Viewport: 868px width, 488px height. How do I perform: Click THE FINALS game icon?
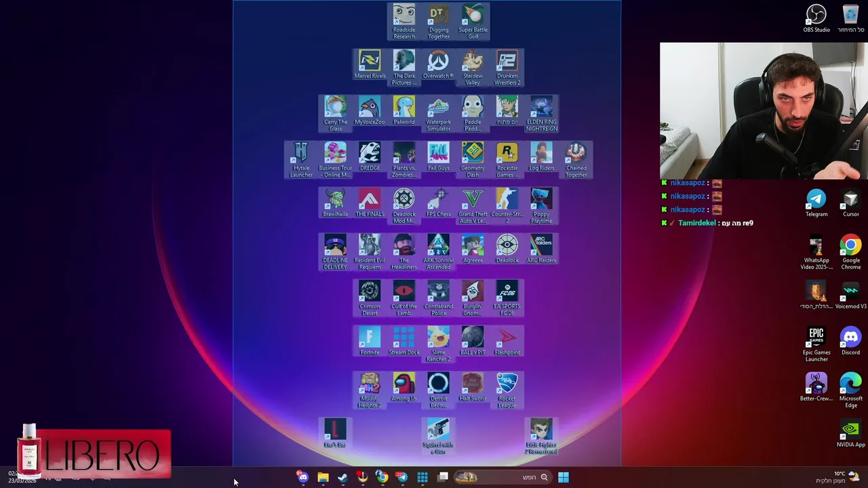[x=370, y=203]
